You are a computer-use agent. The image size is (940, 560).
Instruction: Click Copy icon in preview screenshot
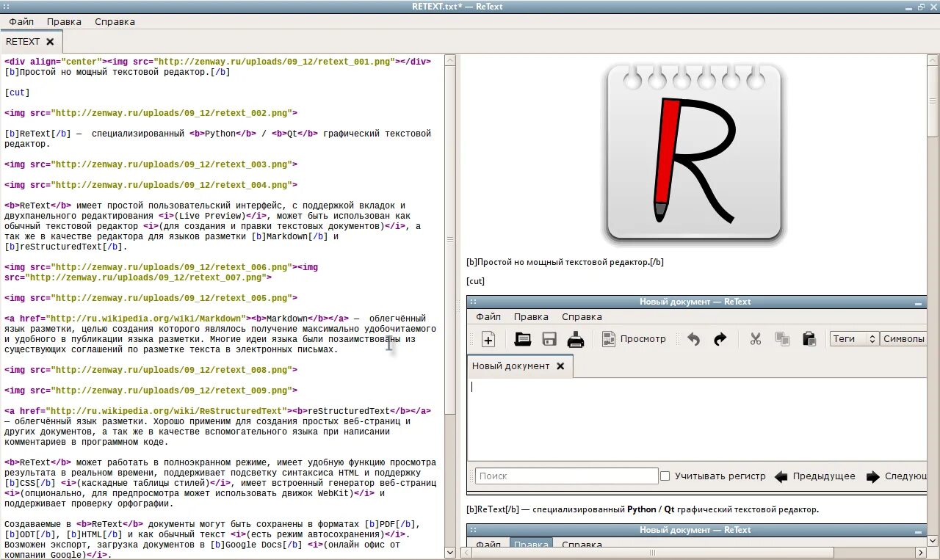click(783, 339)
